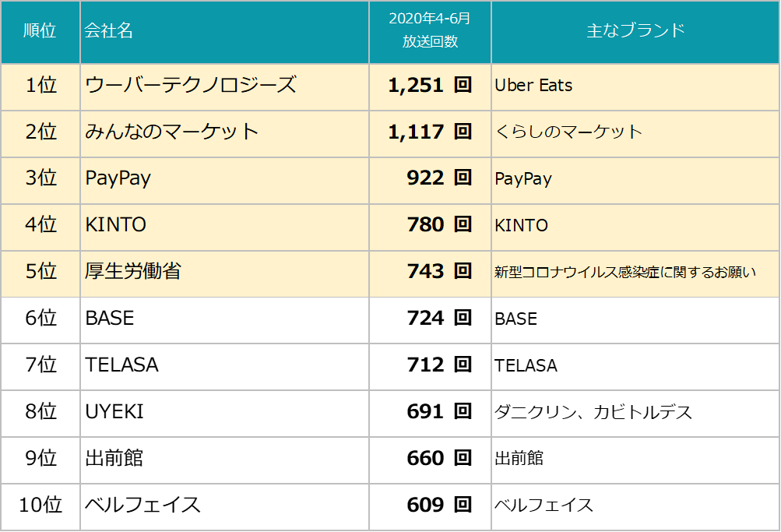Click the 出前館 company name cell
This screenshot has width=781, height=532.
tap(114, 459)
